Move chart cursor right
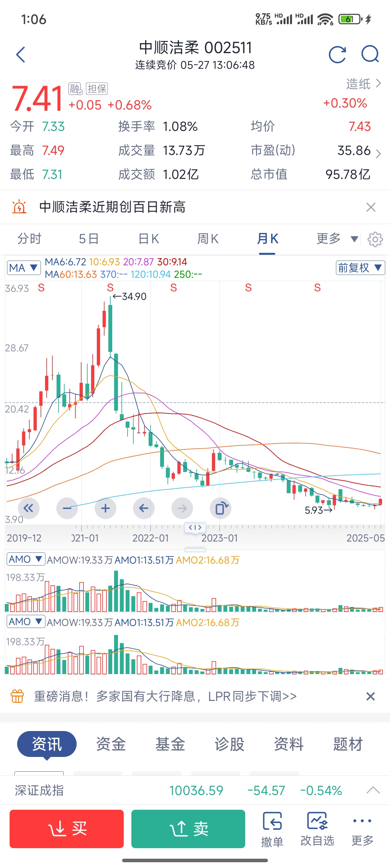 pyautogui.click(x=182, y=508)
